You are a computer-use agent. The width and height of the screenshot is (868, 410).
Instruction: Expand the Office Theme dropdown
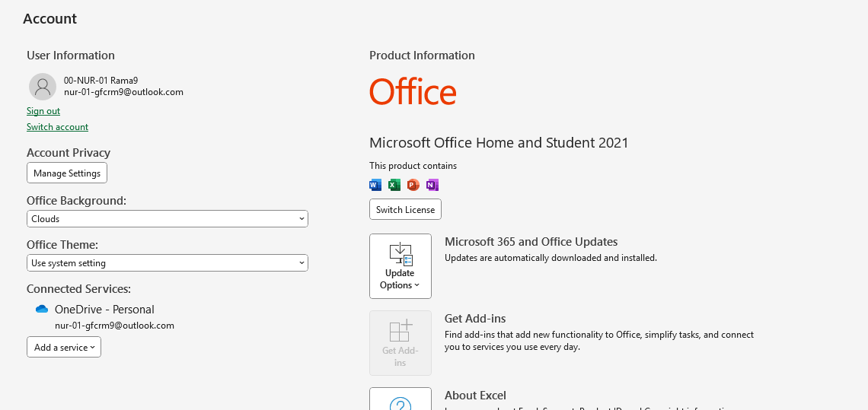[167, 263]
